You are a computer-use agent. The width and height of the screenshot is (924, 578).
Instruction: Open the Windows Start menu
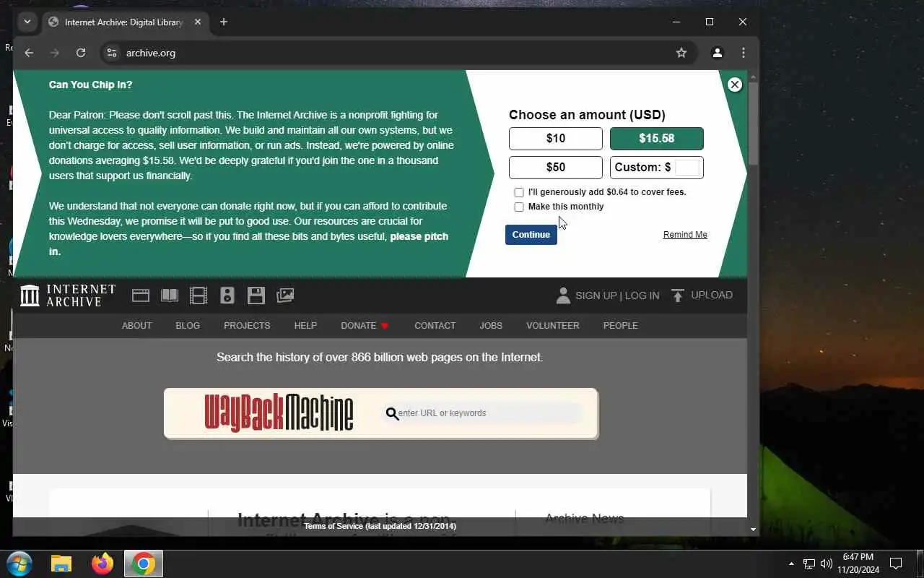(x=19, y=564)
